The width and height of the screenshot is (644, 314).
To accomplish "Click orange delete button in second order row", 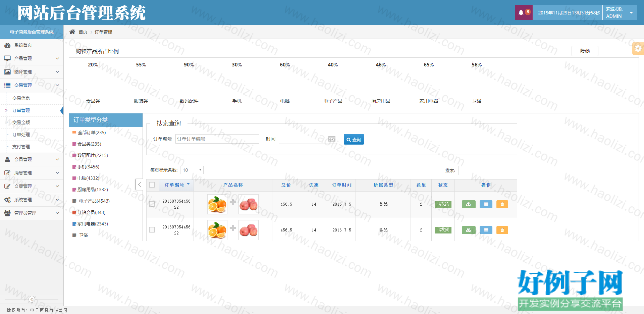I will coord(502,230).
